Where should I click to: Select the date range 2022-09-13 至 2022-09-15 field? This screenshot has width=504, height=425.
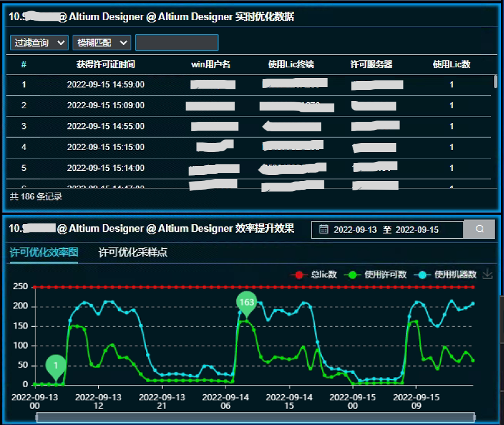388,229
